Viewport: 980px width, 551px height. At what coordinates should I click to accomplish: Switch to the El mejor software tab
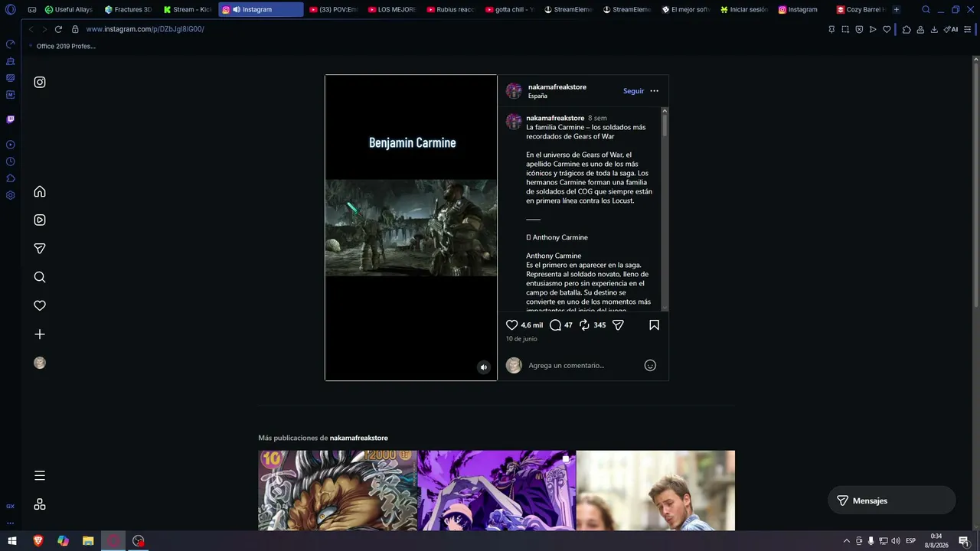tap(685, 10)
